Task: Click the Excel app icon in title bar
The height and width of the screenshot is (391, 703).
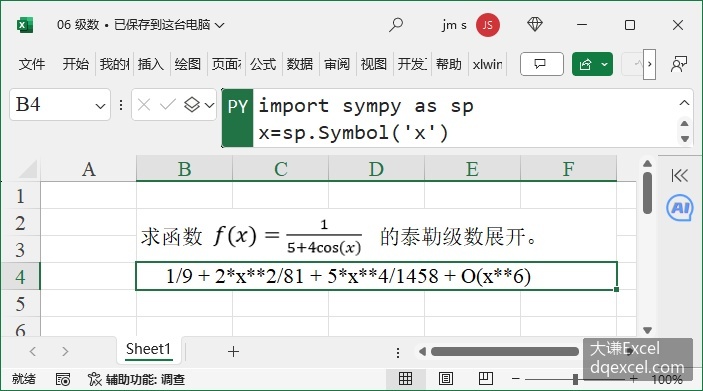Action: [x=25, y=25]
